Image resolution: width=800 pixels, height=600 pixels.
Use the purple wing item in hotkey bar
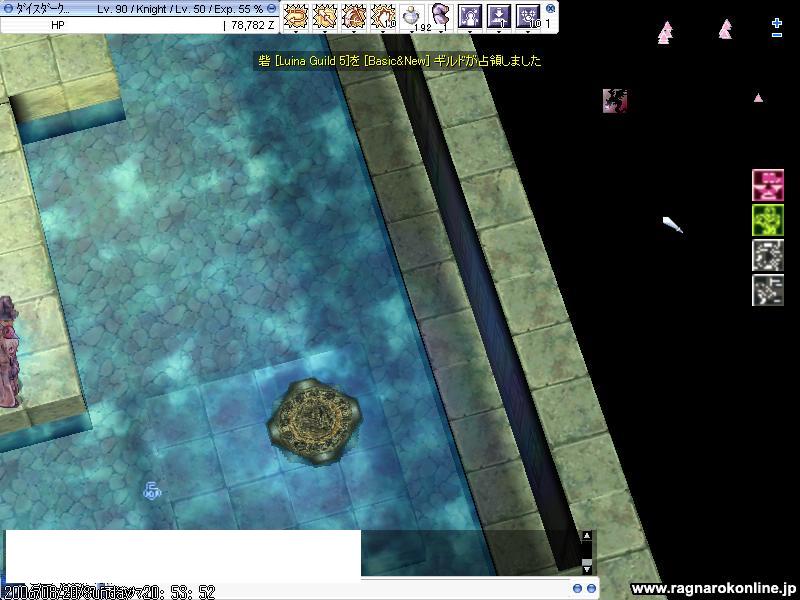440,16
